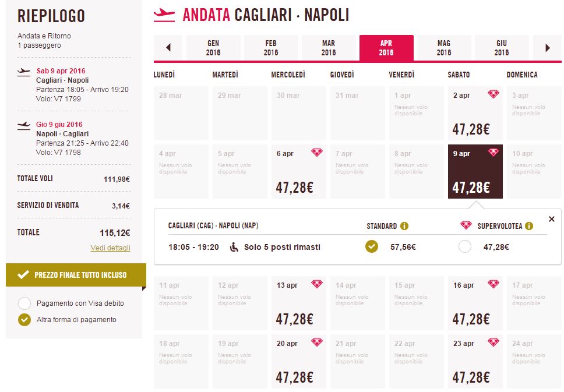Image resolution: width=564 pixels, height=392 pixels.
Task: Close the flight fare details panel
Action: click(551, 219)
